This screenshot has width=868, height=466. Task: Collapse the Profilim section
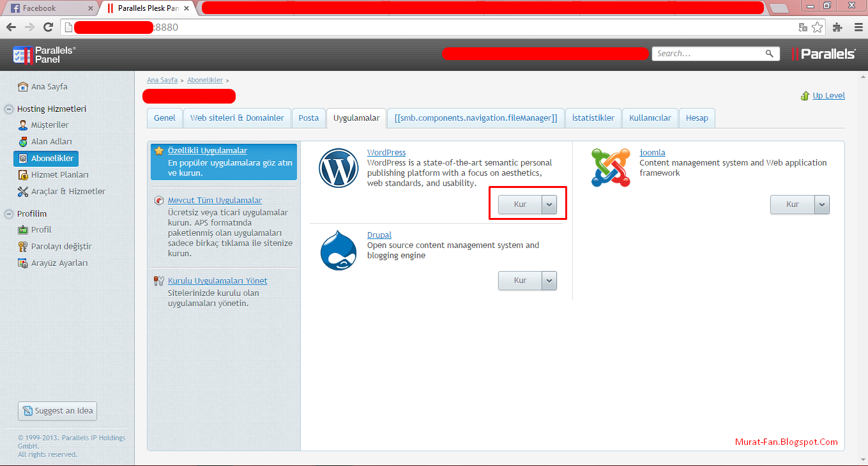click(x=9, y=214)
